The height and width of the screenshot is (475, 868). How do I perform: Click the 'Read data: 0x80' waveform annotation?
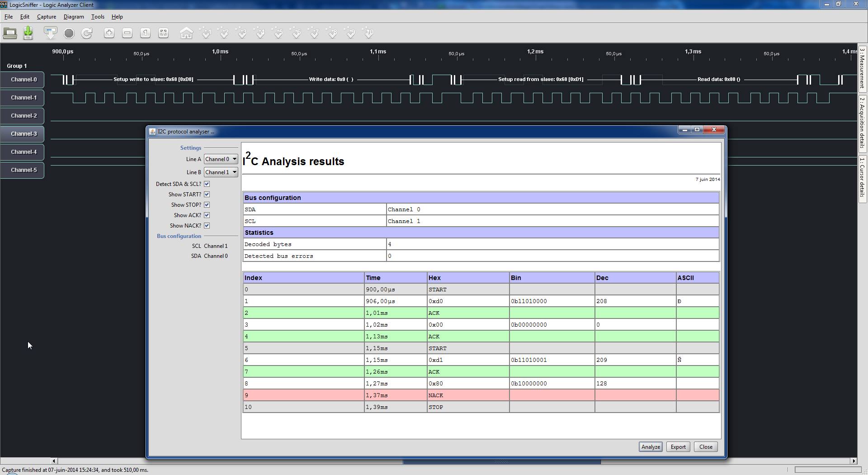point(719,79)
